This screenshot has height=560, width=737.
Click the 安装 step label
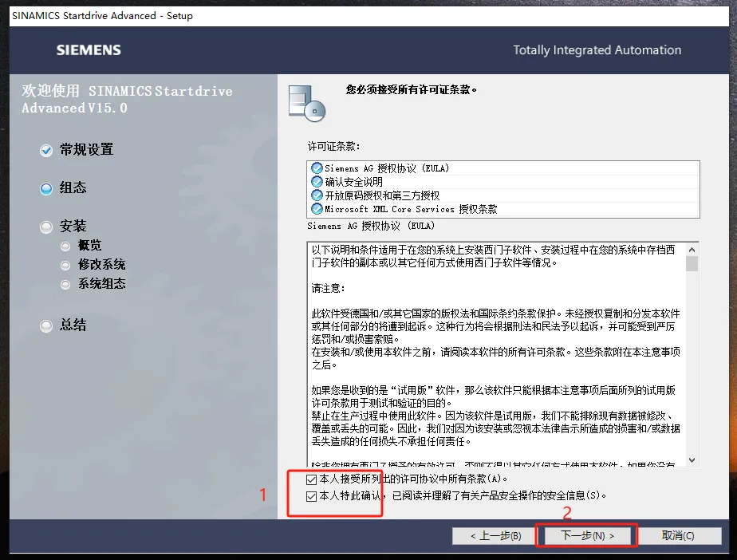pos(73,227)
